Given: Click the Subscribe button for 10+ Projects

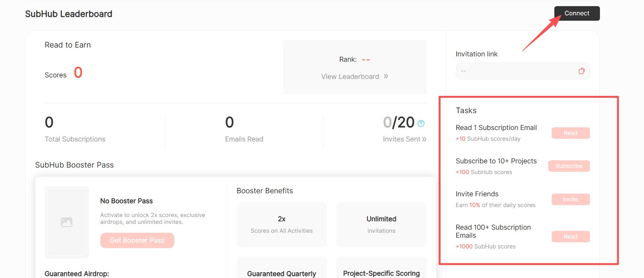Looking at the screenshot, I should click(x=569, y=166).
